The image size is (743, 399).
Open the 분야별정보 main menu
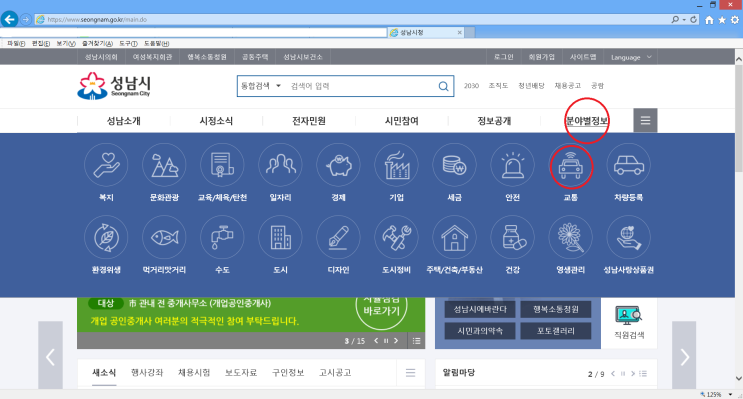pos(587,121)
